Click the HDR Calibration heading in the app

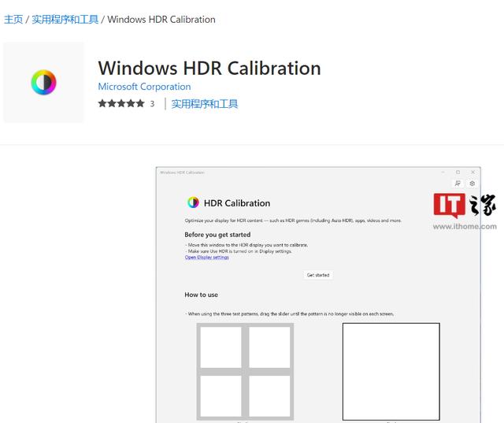[237, 203]
